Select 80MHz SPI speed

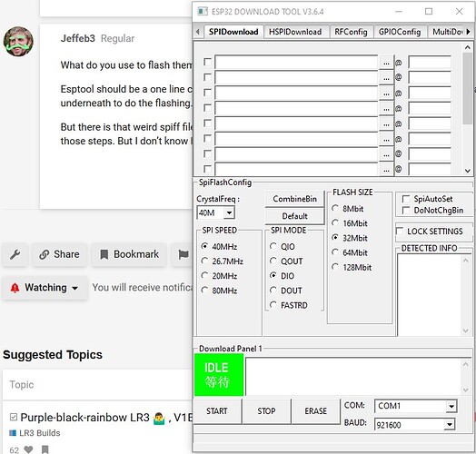[x=204, y=291]
